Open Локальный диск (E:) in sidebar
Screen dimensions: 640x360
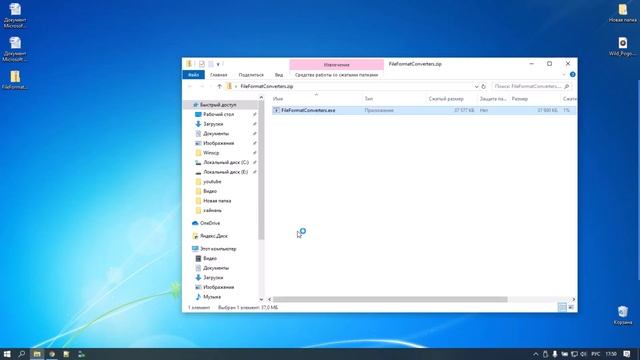tap(225, 172)
